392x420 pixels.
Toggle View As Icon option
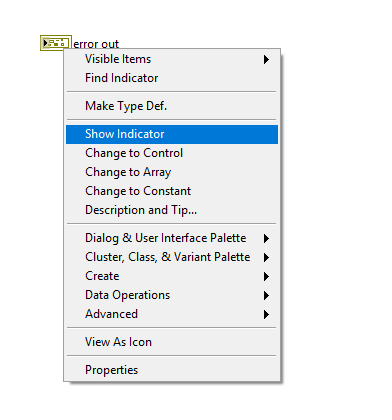point(172,342)
